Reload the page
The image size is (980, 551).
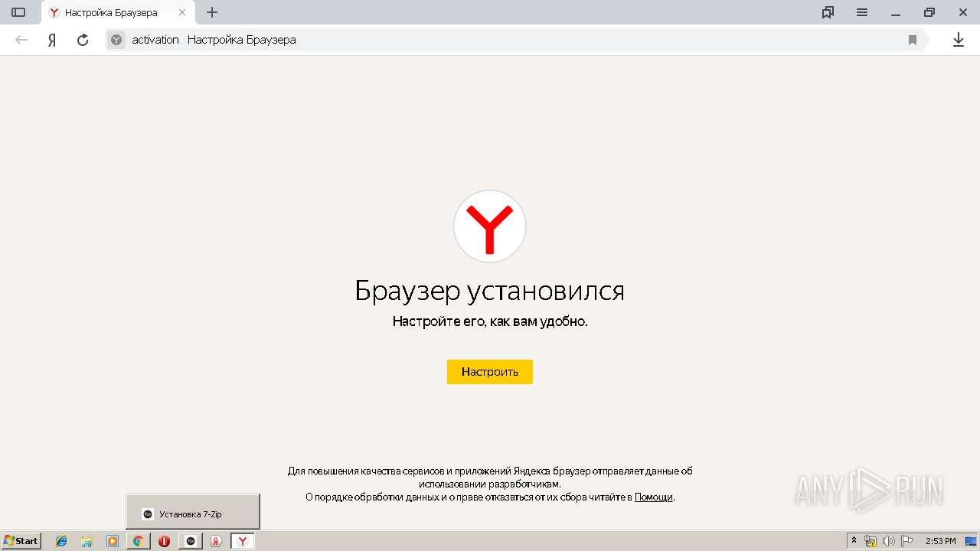(x=83, y=40)
